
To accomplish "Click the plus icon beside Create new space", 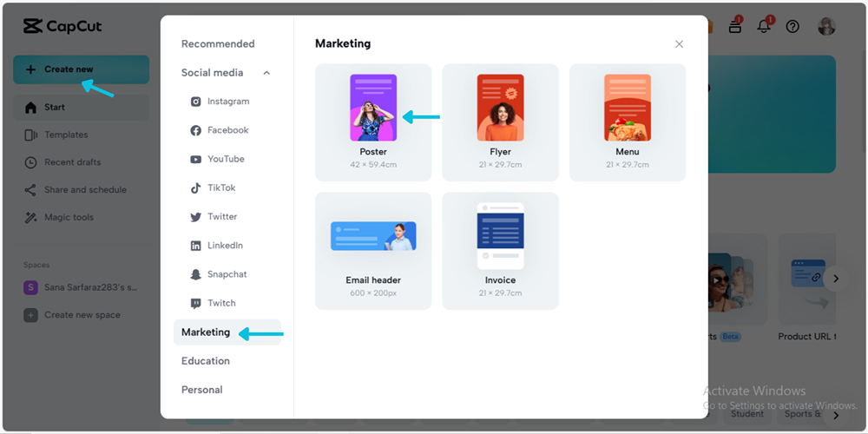I will click(30, 315).
